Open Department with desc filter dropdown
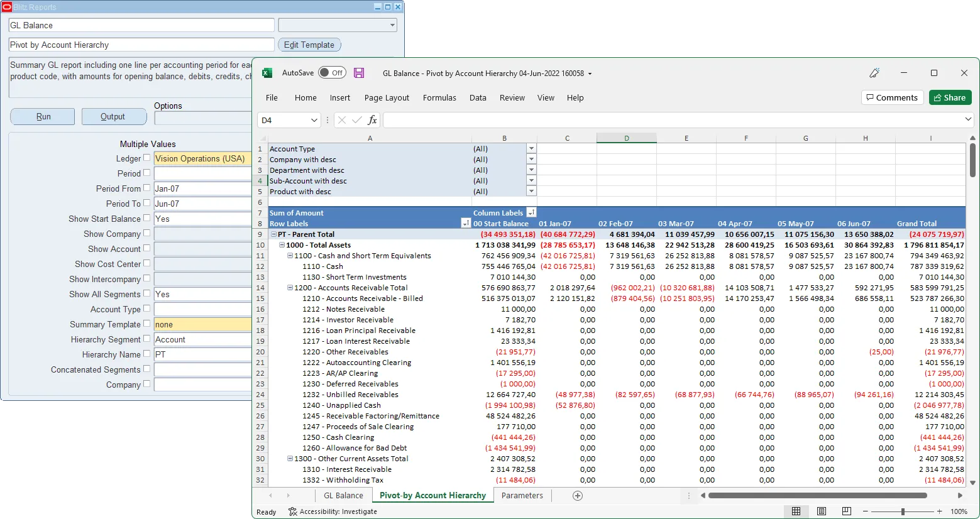The width and height of the screenshot is (980, 519). point(531,170)
